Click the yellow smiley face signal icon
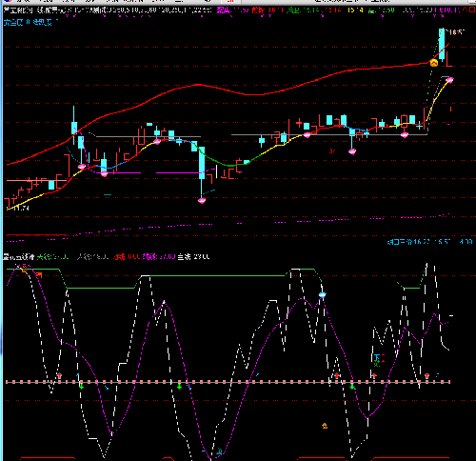This screenshot has height=461, width=476. [434, 63]
